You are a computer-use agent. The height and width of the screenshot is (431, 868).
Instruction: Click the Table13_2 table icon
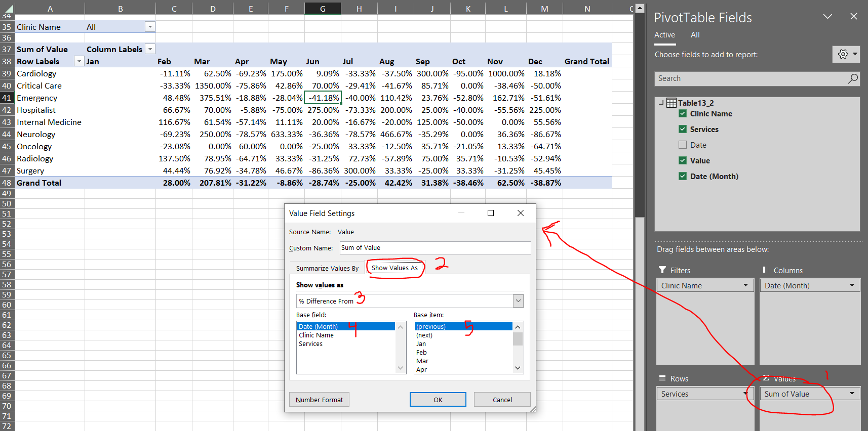(x=671, y=103)
